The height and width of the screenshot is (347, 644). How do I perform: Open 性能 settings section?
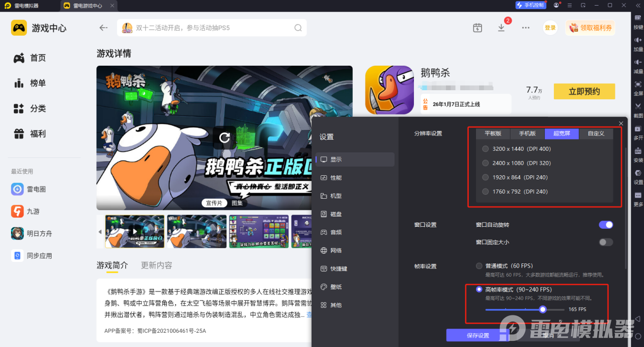pos(355,178)
